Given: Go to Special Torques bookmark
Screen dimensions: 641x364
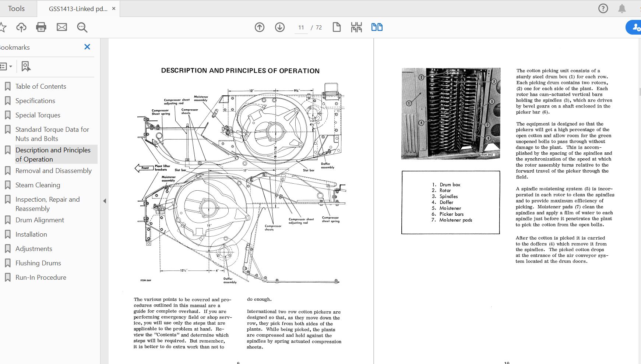Looking at the screenshot, I should [x=38, y=115].
